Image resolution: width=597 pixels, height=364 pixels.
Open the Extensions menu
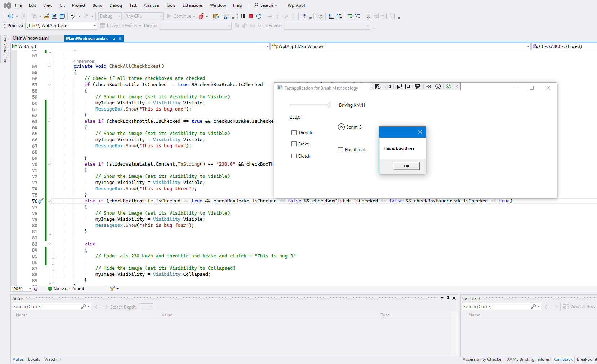point(193,5)
